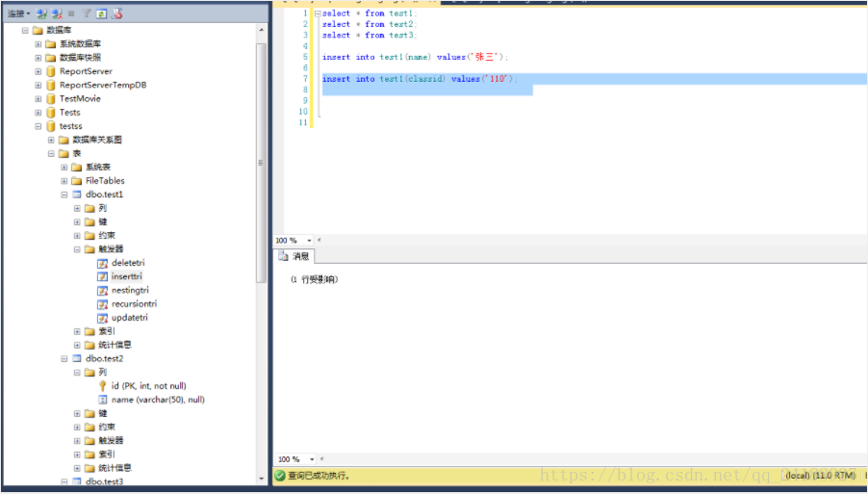This screenshot has width=868, height=494.
Task: Expand the ReportServer database node
Action: [x=38, y=71]
